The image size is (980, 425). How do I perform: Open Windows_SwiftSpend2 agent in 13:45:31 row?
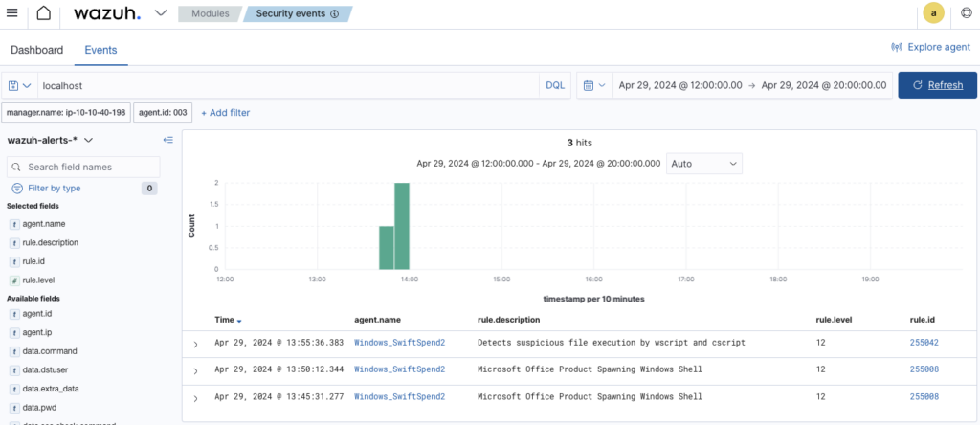click(x=399, y=396)
